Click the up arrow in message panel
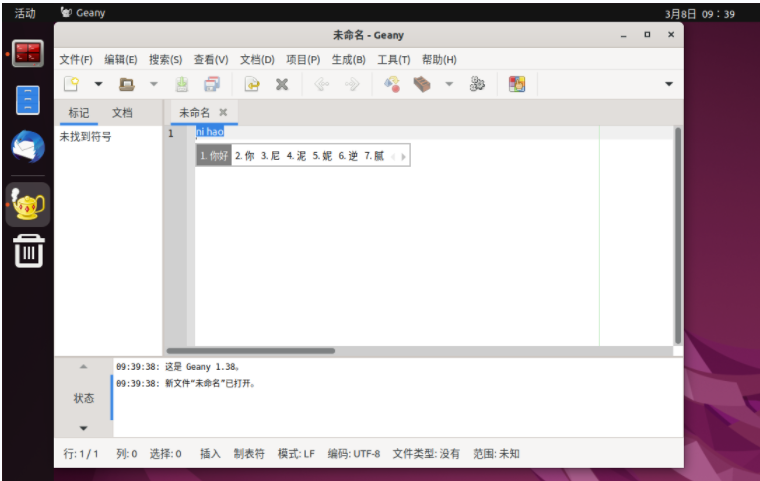Screen dimensions: 760x481 [83, 367]
